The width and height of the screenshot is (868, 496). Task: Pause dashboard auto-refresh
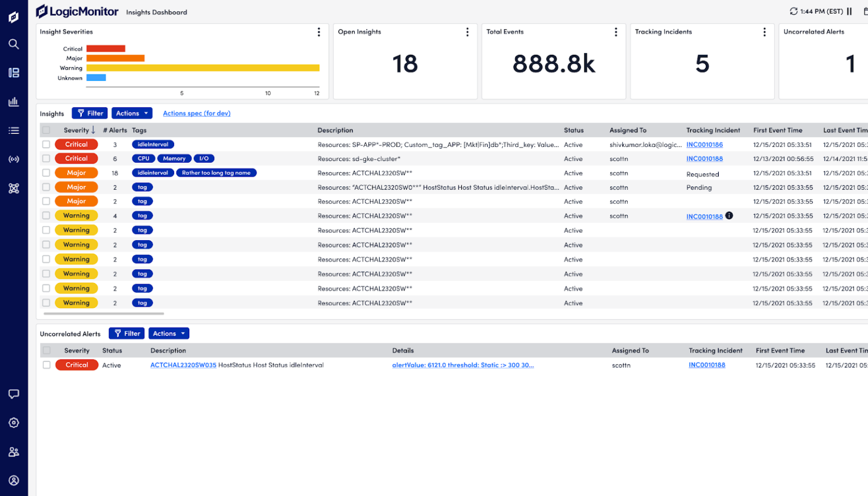849,11
